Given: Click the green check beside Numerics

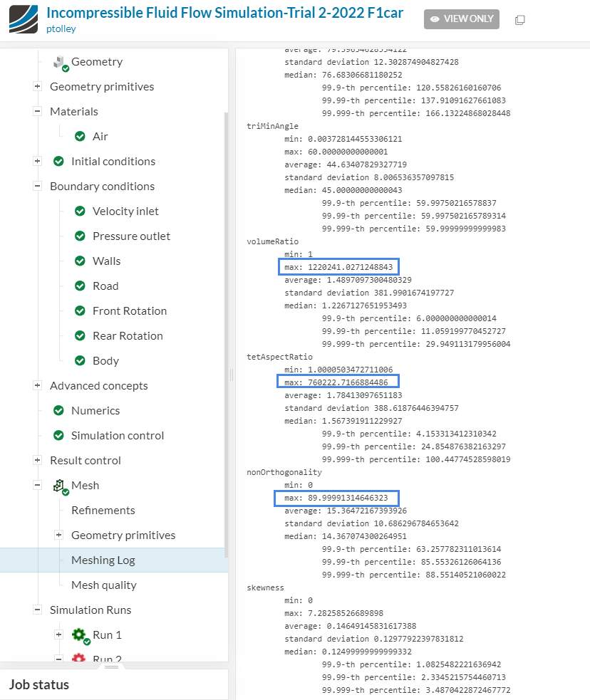Looking at the screenshot, I should pos(58,410).
